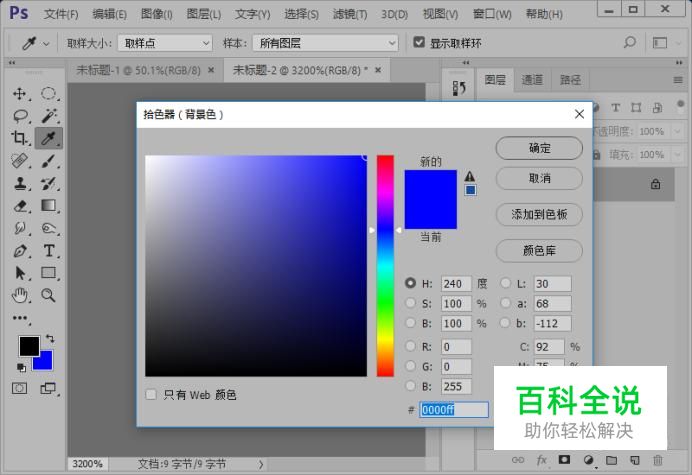Viewport: 692px width, 475px height.
Task: Select the Path Selection tool
Action: [20, 273]
